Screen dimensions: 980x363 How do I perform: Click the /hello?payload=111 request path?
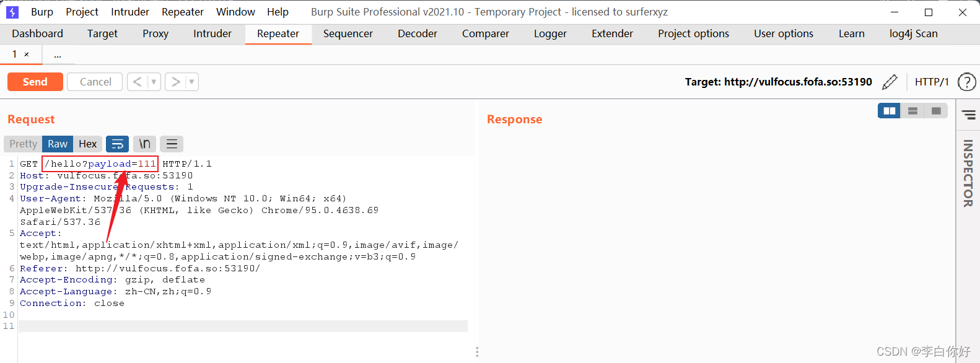coord(100,164)
